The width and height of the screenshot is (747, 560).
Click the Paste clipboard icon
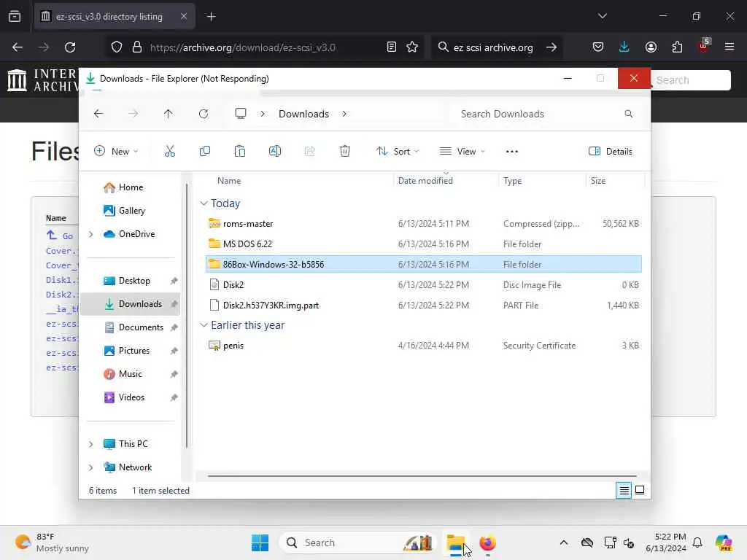click(x=239, y=152)
